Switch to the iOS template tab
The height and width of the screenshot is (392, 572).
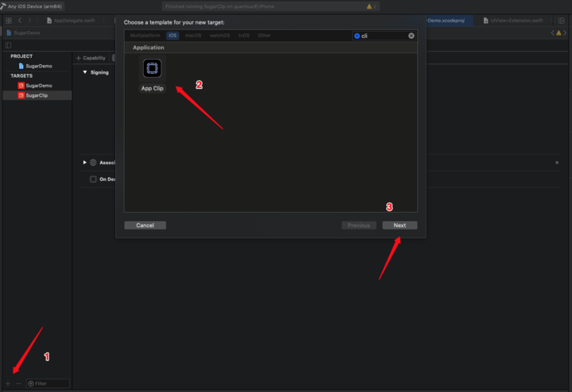click(x=172, y=36)
